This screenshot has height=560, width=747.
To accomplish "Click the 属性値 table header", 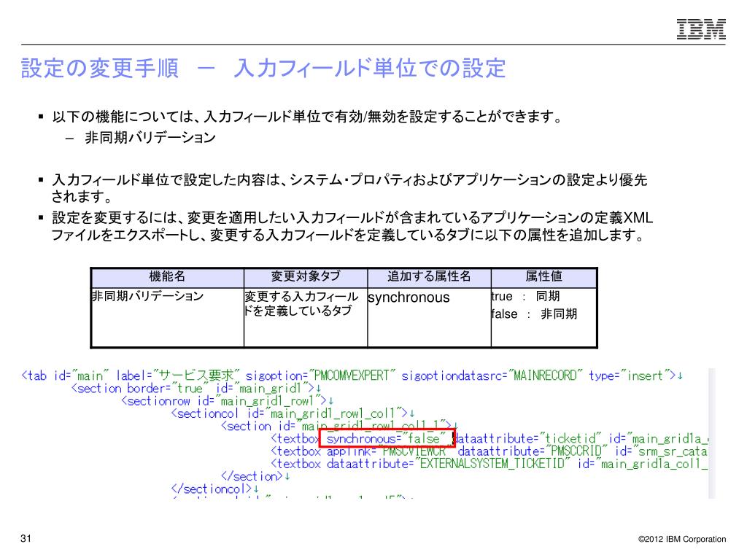I will (543, 276).
